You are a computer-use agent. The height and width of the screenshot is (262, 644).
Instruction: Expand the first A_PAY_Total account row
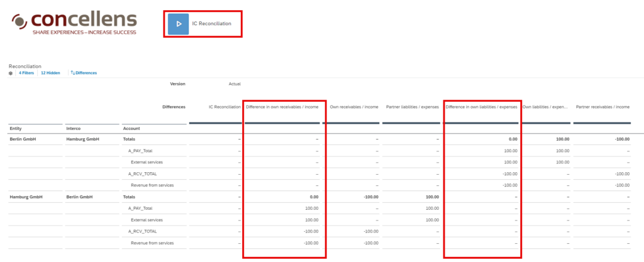pos(140,151)
